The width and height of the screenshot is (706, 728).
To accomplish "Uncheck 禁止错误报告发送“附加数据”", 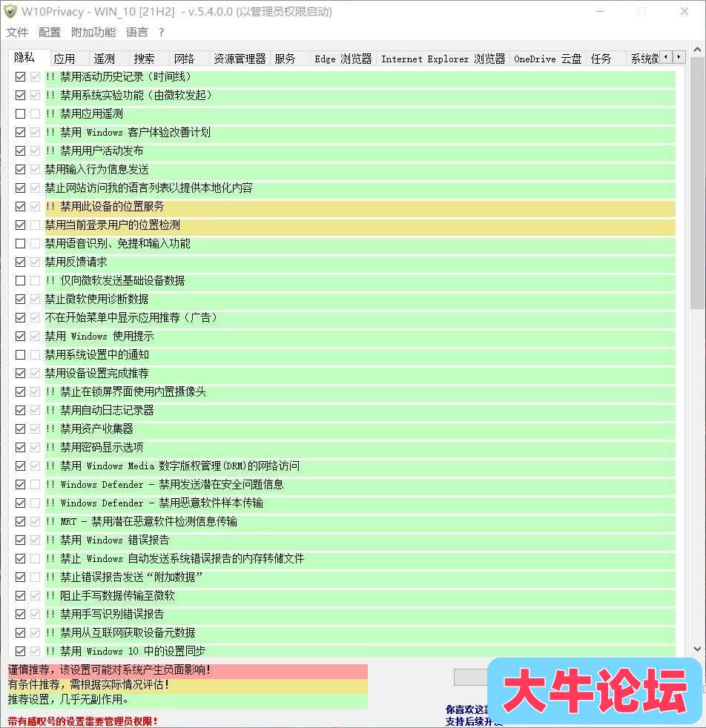I will pyautogui.click(x=21, y=577).
